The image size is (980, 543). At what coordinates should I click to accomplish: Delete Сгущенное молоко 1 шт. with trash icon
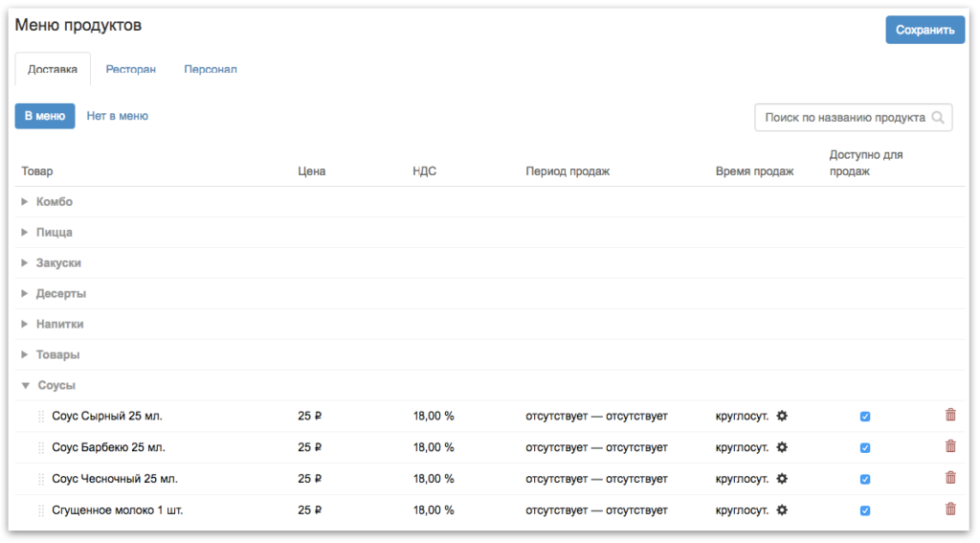950,509
